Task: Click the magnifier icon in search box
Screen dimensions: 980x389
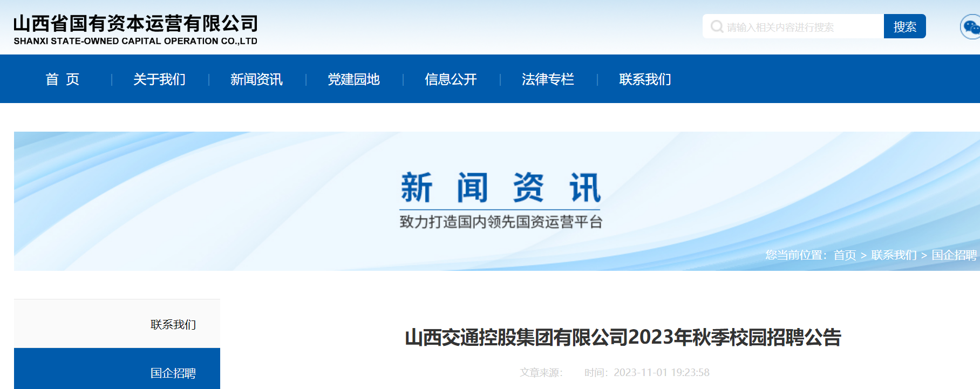Action: [717, 26]
